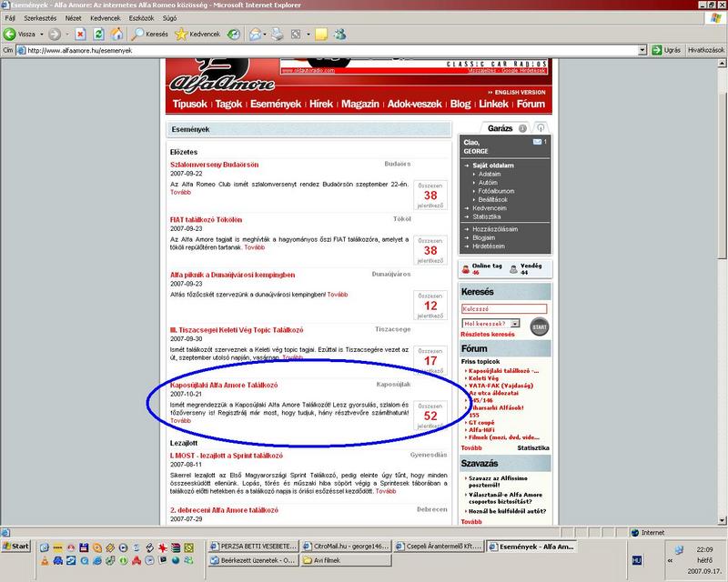The image size is (728, 582).
Task: Click the Ugrás go button
Action: (x=666, y=50)
